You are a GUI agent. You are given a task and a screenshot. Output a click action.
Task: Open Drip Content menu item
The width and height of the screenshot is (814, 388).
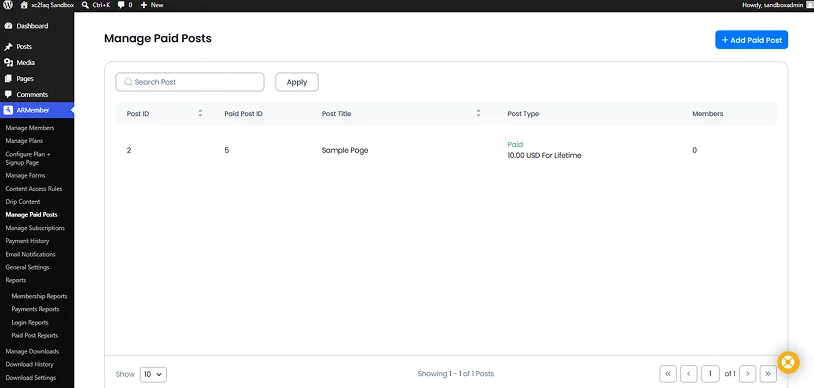23,202
